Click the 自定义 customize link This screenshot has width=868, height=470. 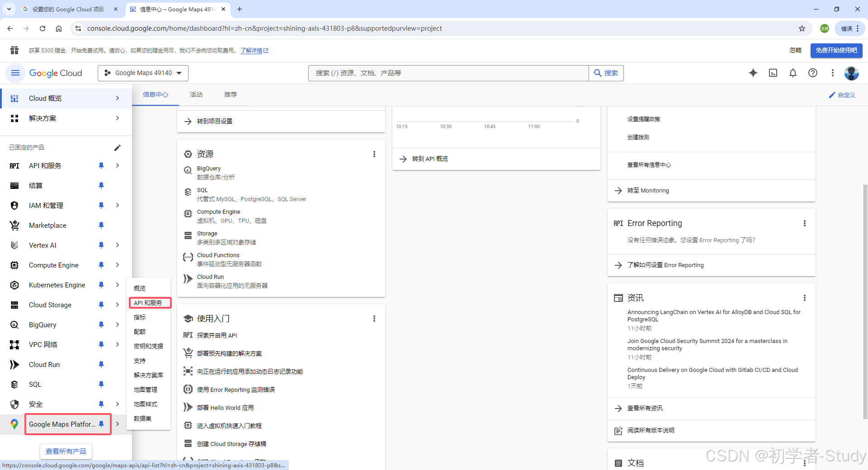[842, 95]
